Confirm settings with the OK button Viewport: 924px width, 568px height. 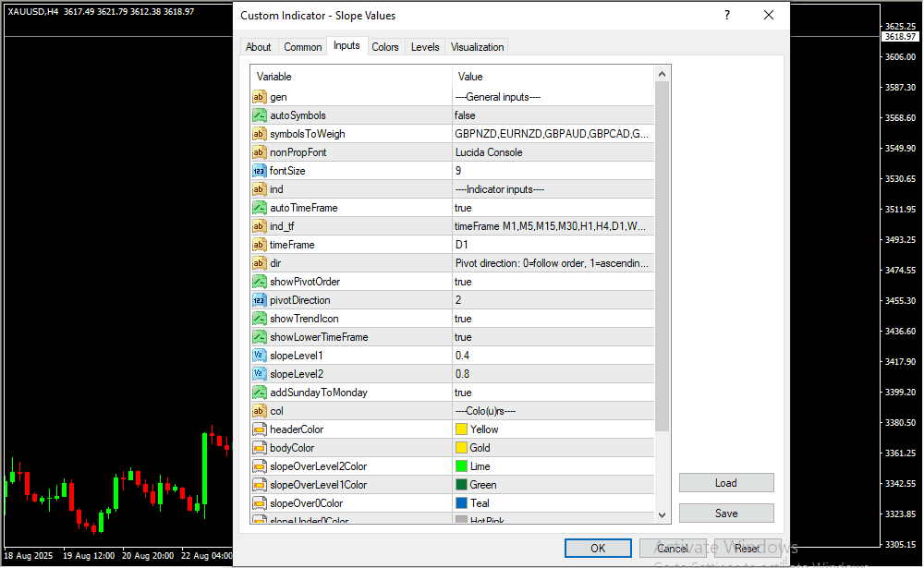[x=598, y=548]
